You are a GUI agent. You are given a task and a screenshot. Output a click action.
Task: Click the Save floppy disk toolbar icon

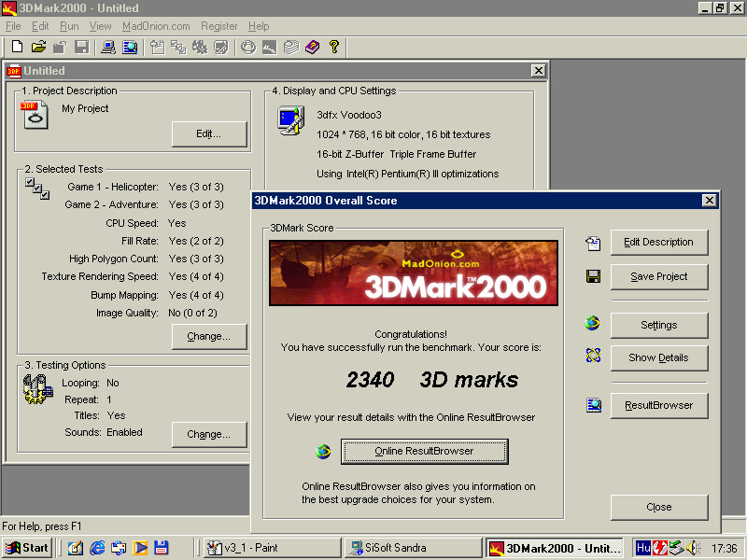pos(82,47)
